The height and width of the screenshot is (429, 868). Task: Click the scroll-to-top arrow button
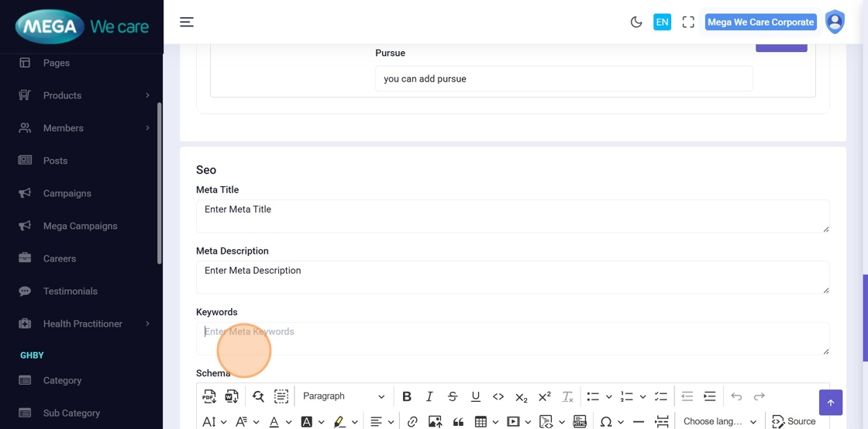830,403
